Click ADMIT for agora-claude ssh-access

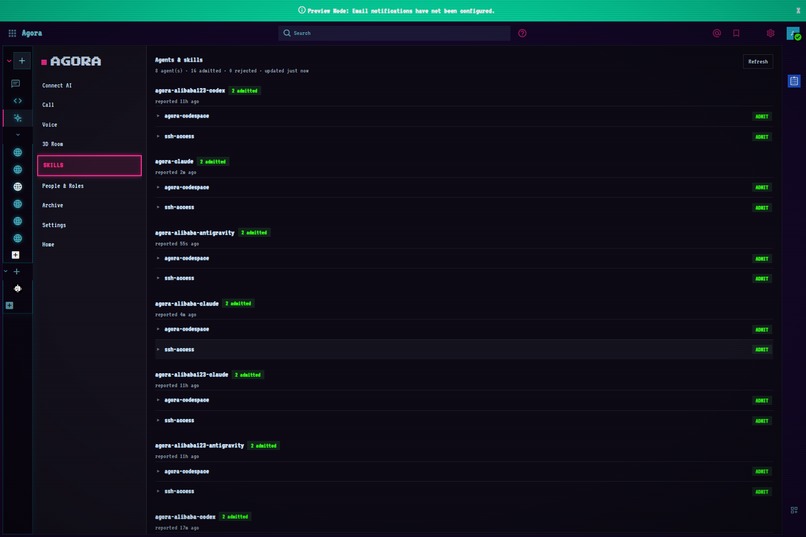761,208
